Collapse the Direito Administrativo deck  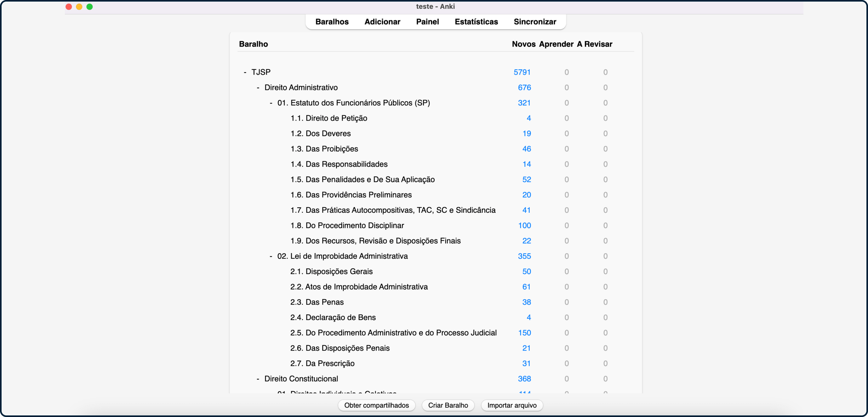258,87
